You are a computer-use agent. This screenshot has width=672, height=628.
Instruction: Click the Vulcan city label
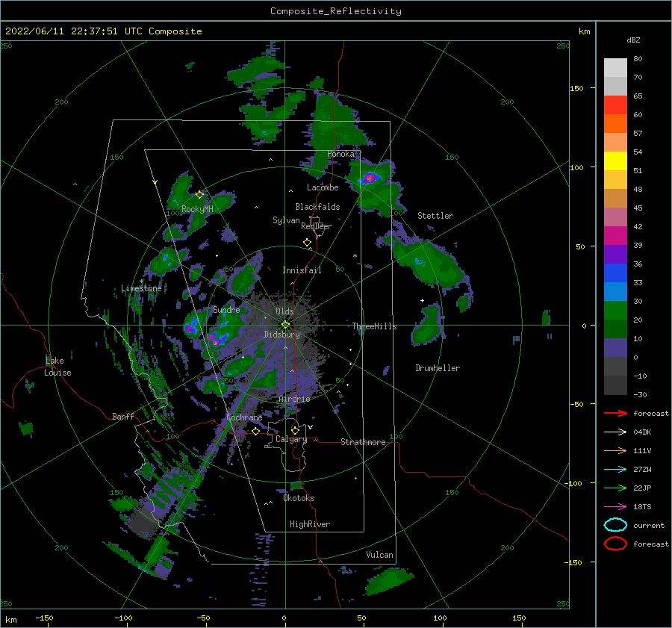(380, 555)
